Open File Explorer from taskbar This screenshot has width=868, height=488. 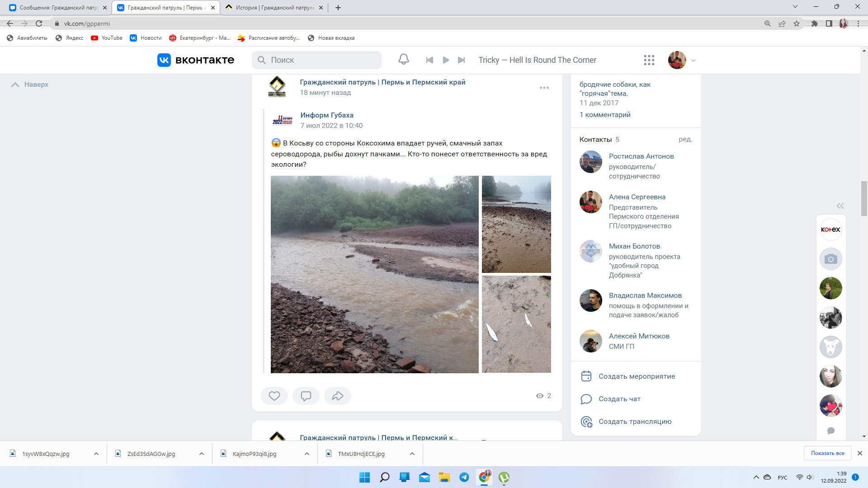[444, 477]
